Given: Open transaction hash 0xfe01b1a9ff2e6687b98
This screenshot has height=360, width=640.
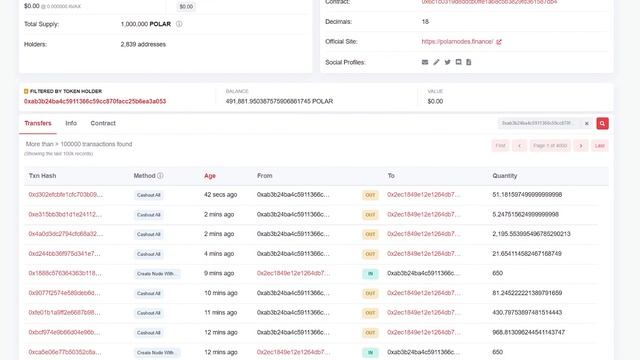Looking at the screenshot, I should [x=64, y=313].
